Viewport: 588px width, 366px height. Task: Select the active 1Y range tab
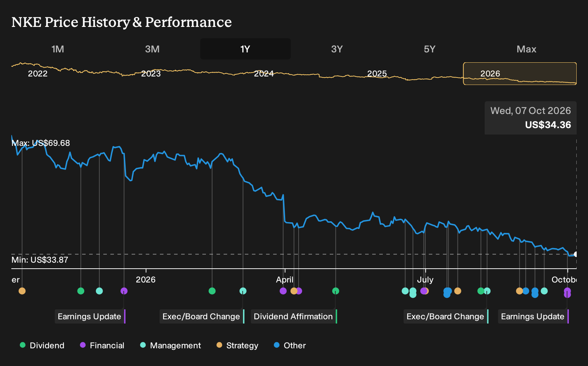(246, 49)
